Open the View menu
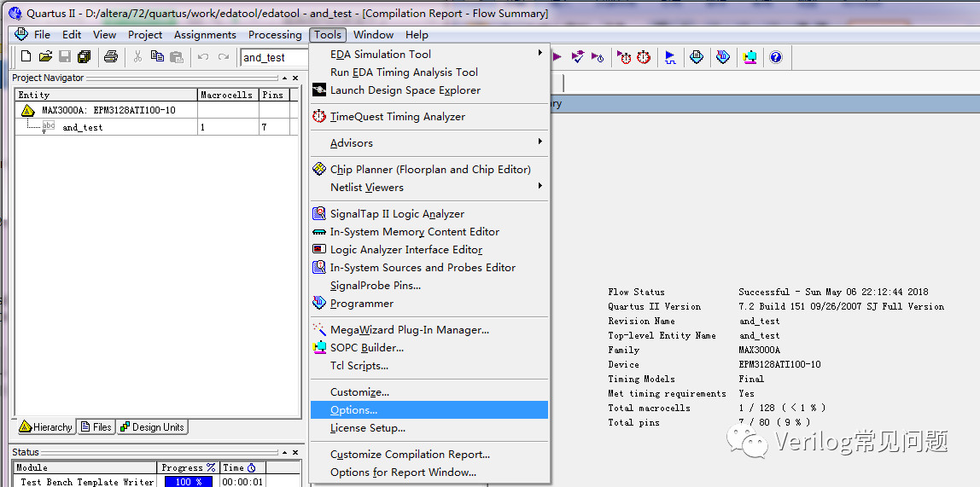 coord(104,35)
